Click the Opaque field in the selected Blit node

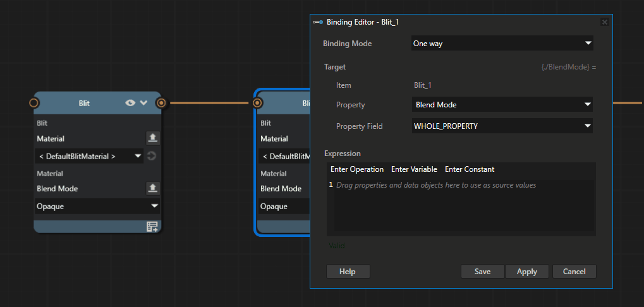click(x=284, y=206)
